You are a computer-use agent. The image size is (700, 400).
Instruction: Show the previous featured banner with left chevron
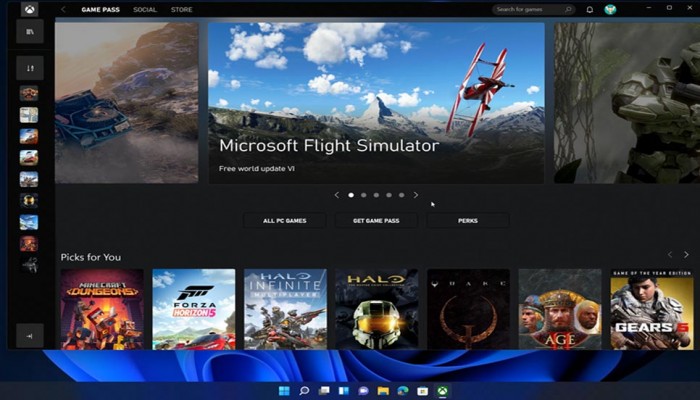pyautogui.click(x=337, y=195)
